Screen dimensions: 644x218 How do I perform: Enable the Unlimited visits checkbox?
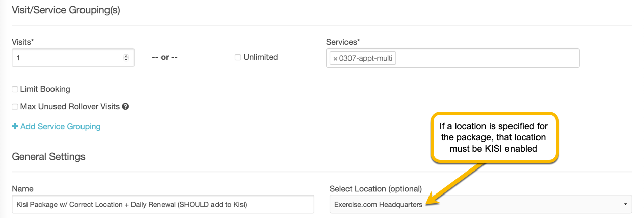[x=238, y=57]
